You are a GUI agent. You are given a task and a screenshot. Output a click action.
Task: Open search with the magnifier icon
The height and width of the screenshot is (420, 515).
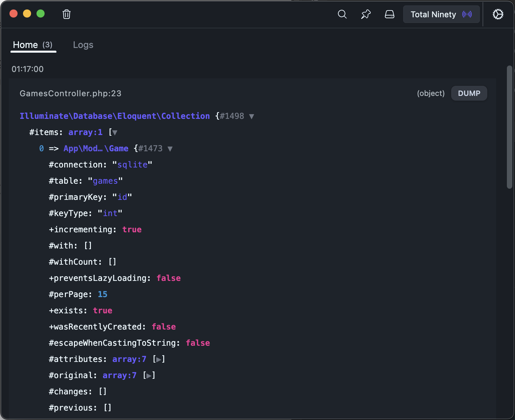342,15
